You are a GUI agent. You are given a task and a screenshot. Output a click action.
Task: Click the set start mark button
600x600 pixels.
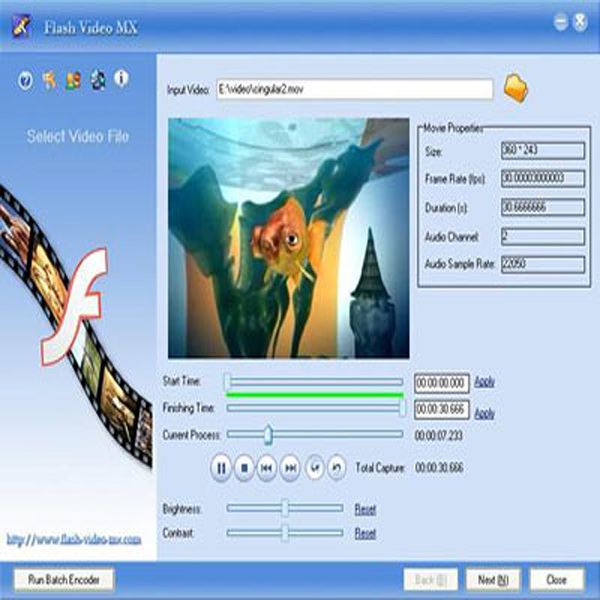tap(315, 468)
